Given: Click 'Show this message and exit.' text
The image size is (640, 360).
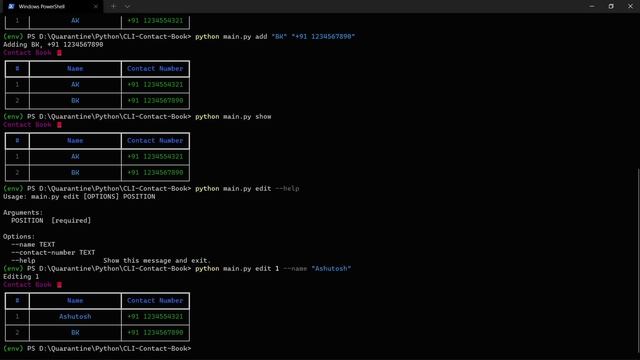Looking at the screenshot, I should [157, 260].
